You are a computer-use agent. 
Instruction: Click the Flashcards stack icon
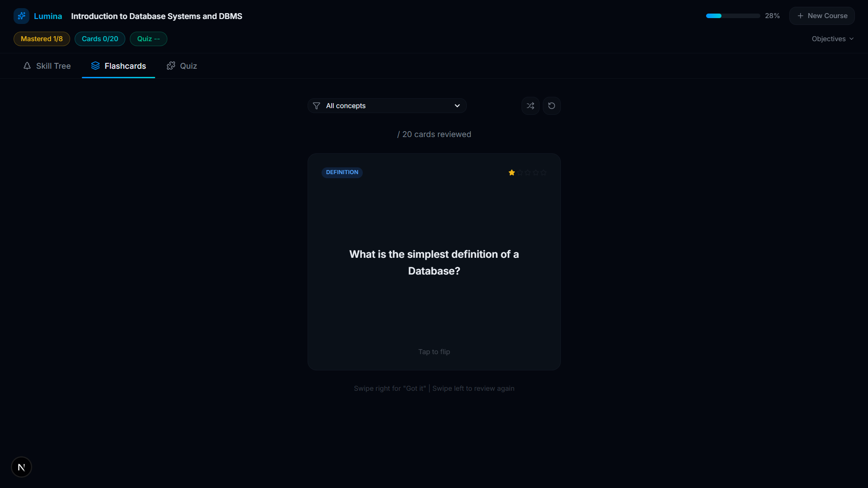tap(95, 66)
